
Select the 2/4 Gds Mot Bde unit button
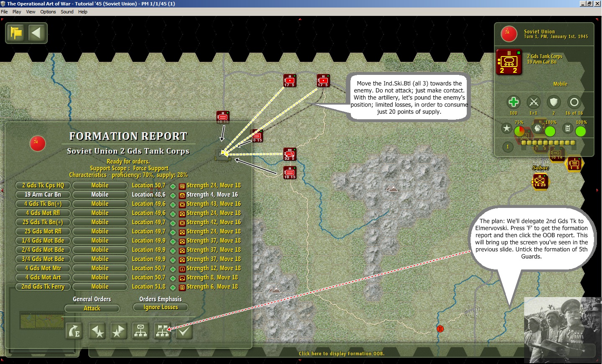pyautogui.click(x=43, y=250)
